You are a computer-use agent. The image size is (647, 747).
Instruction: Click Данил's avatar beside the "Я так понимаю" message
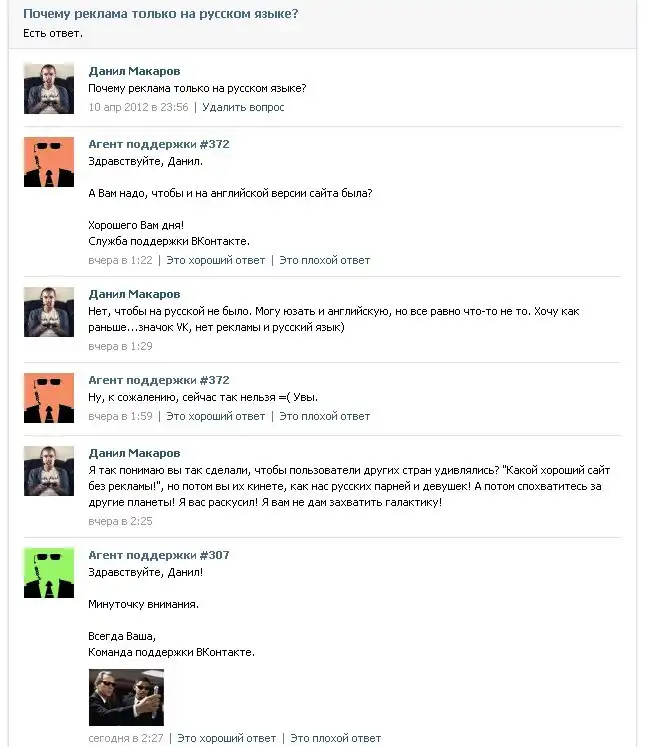tap(49, 470)
